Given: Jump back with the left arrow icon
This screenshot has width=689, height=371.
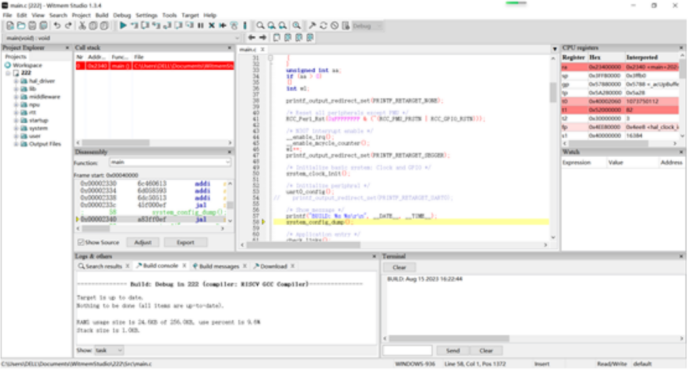Looking at the screenshot, I should [x=252, y=38].
